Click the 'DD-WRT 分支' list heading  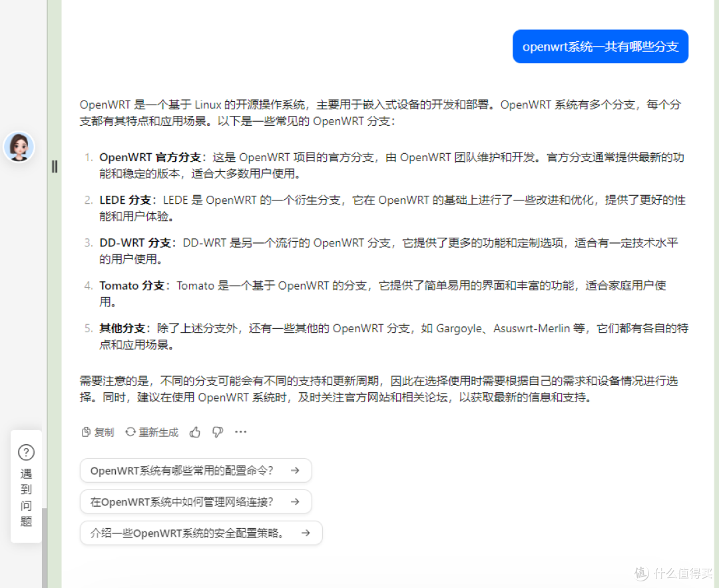point(135,242)
